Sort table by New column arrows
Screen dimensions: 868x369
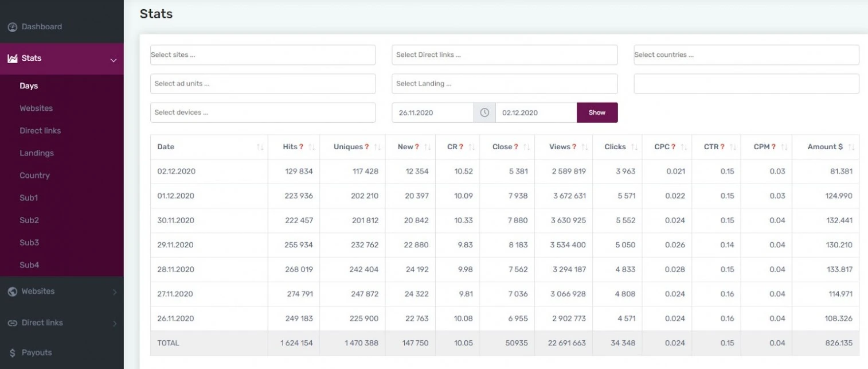click(428, 147)
